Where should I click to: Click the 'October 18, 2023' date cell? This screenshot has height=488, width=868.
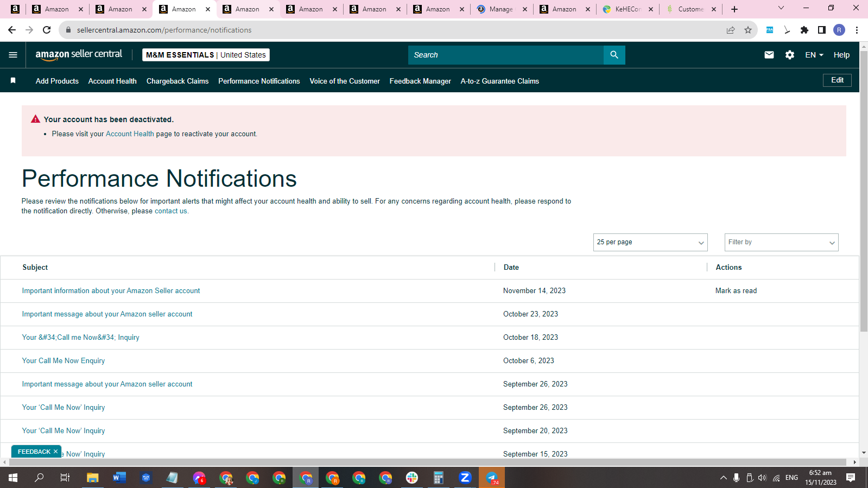click(530, 338)
